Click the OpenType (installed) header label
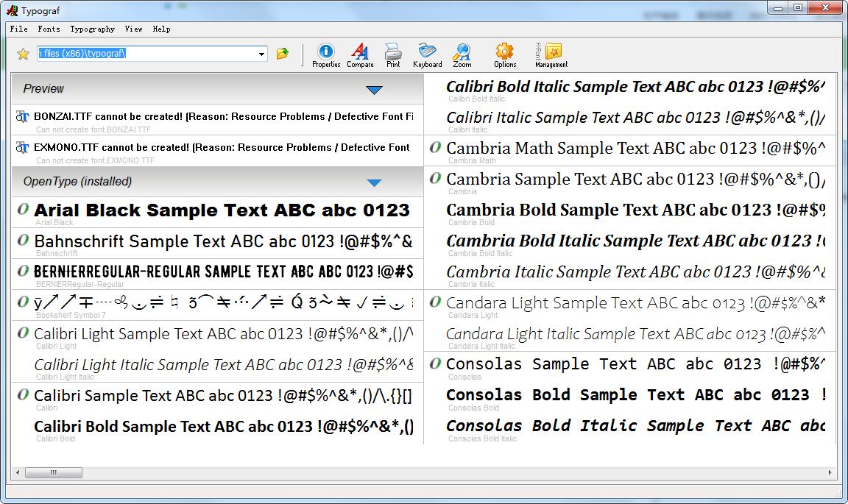848x504 pixels. click(77, 182)
